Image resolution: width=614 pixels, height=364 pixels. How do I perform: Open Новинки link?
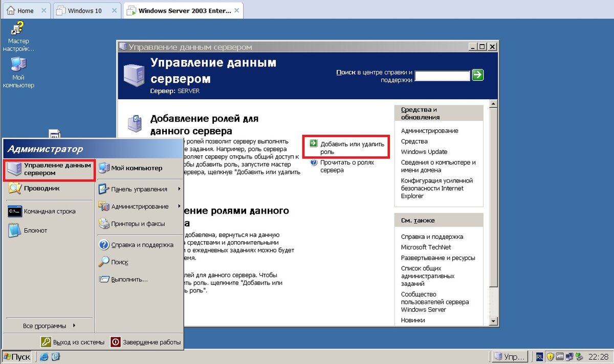(x=413, y=320)
